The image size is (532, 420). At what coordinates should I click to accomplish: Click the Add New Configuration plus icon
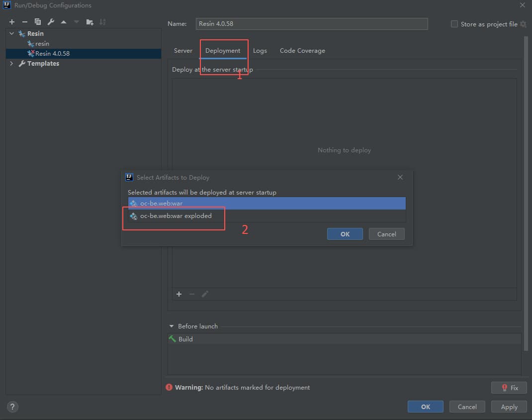tap(12, 22)
